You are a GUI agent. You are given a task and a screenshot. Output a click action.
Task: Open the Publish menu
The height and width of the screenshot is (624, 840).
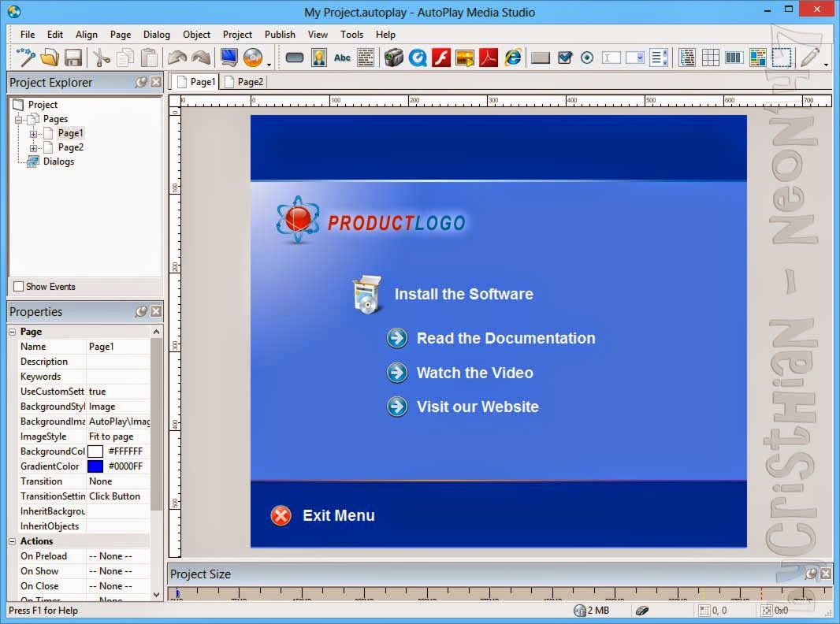[280, 35]
